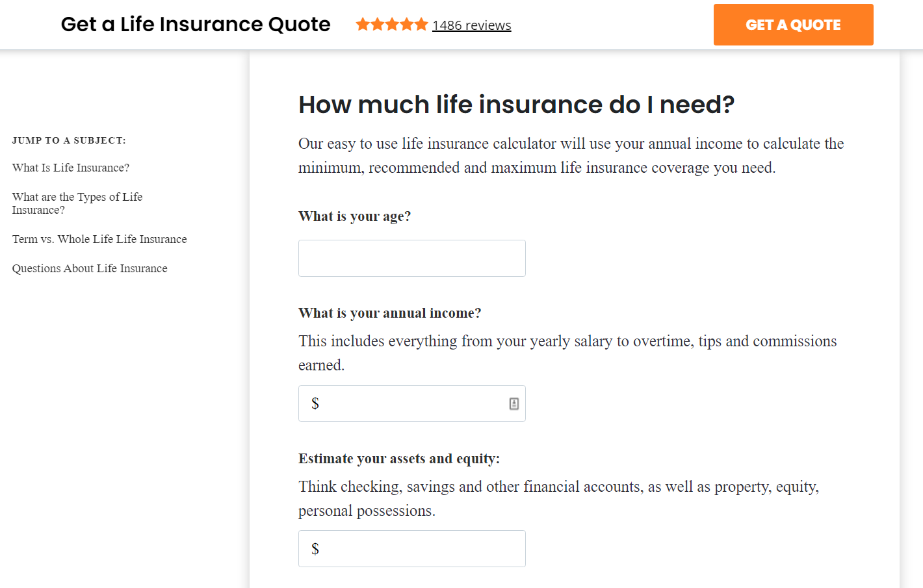Open the 1486 reviews link
This screenshot has width=923, height=588.
(x=471, y=25)
